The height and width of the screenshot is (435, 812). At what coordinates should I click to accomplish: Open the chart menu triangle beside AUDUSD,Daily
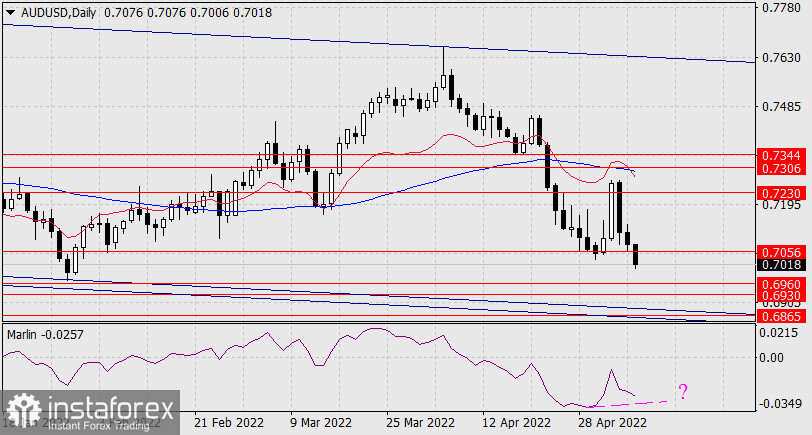click(11, 13)
